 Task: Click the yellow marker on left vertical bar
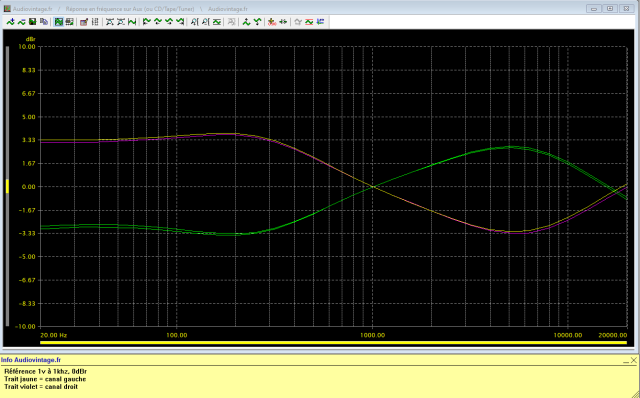7,186
